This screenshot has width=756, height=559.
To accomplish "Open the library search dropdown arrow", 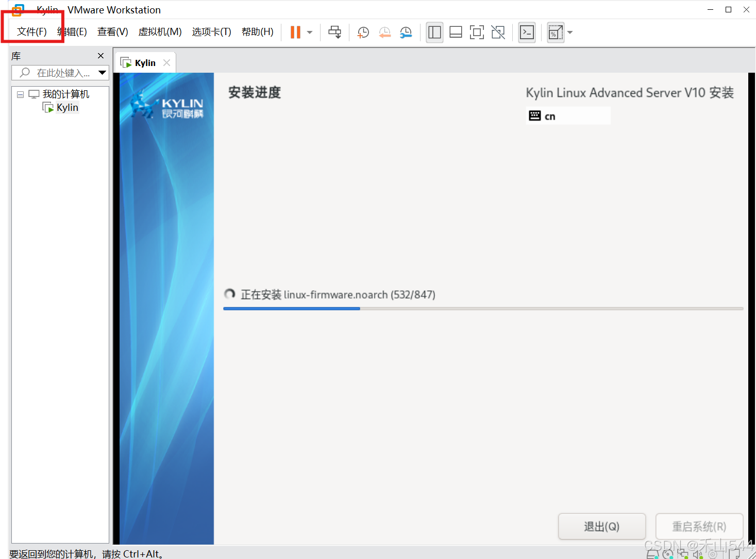I will 103,73.
